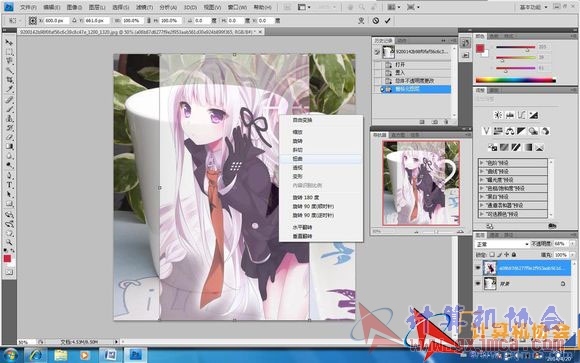The width and height of the screenshot is (580, 363).
Task: Open the layer blend mode dropdown
Action: 502,244
